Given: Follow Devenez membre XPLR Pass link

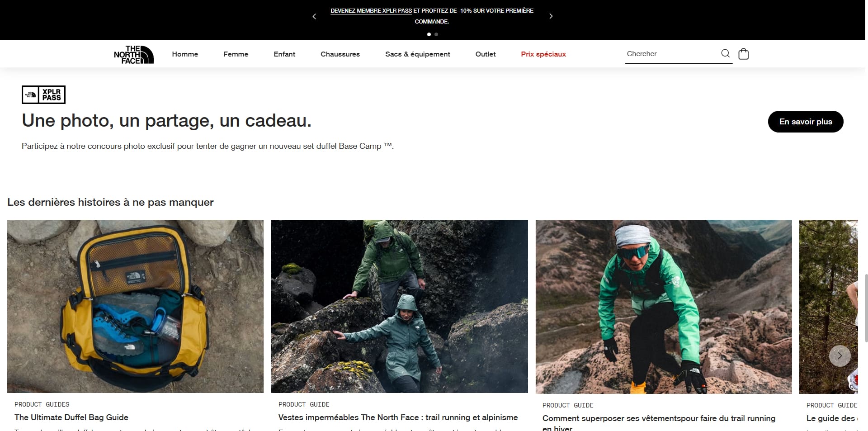Looking at the screenshot, I should point(371,10).
